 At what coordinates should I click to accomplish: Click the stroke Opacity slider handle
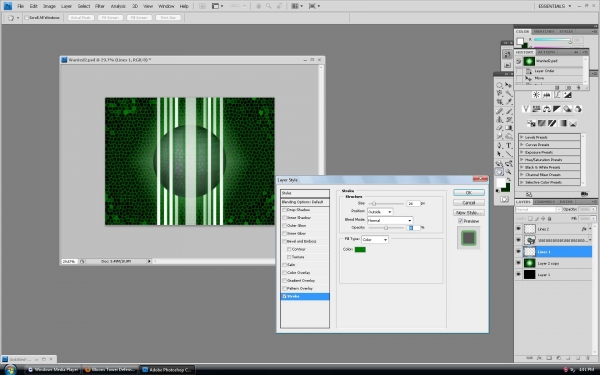point(386,228)
